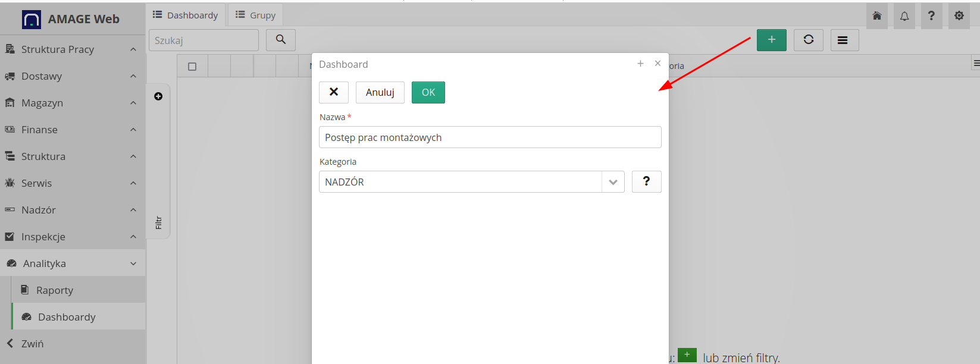The width and height of the screenshot is (980, 364).
Task: Click the refresh list icon
Action: tap(808, 40)
